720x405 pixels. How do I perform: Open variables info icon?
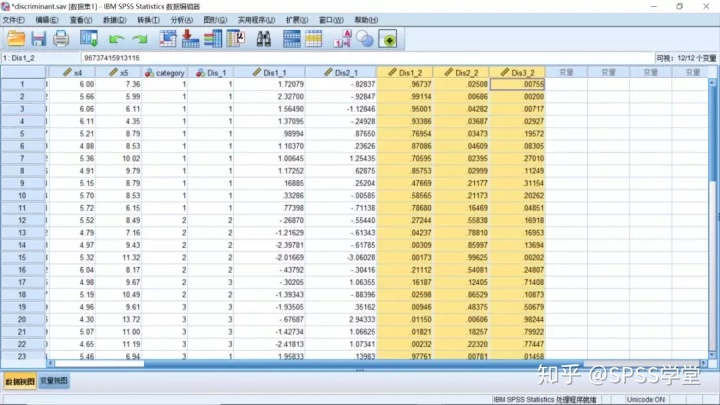[213, 39]
